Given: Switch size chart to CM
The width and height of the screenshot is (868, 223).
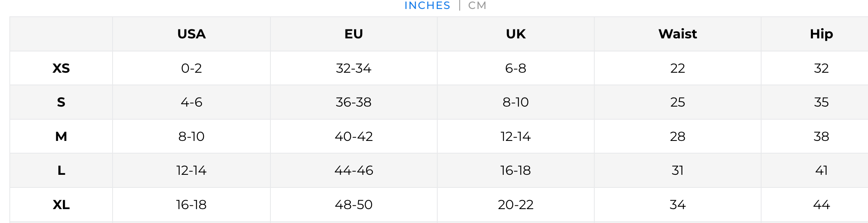Looking at the screenshot, I should 477,6.
